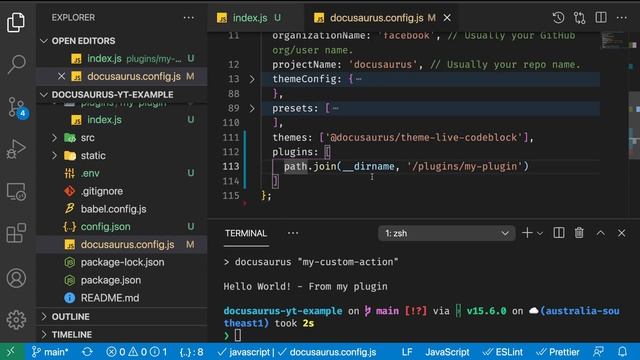This screenshot has width=640, height=360.
Task: Open index.js under my-plugin folder
Action: click(x=122, y=120)
